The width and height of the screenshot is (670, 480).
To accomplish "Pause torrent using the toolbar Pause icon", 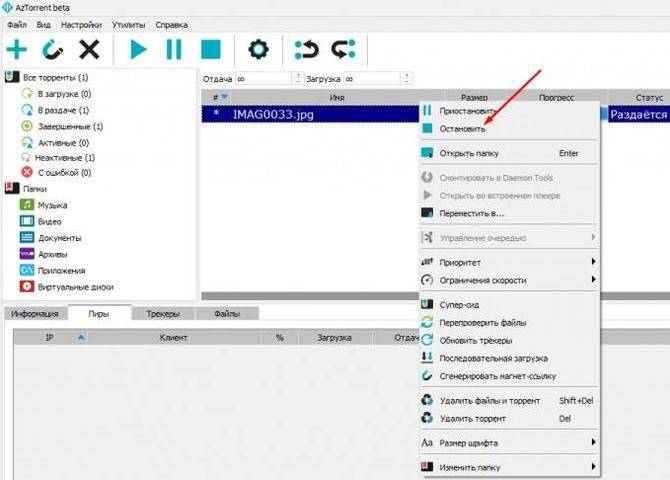I will [174, 49].
